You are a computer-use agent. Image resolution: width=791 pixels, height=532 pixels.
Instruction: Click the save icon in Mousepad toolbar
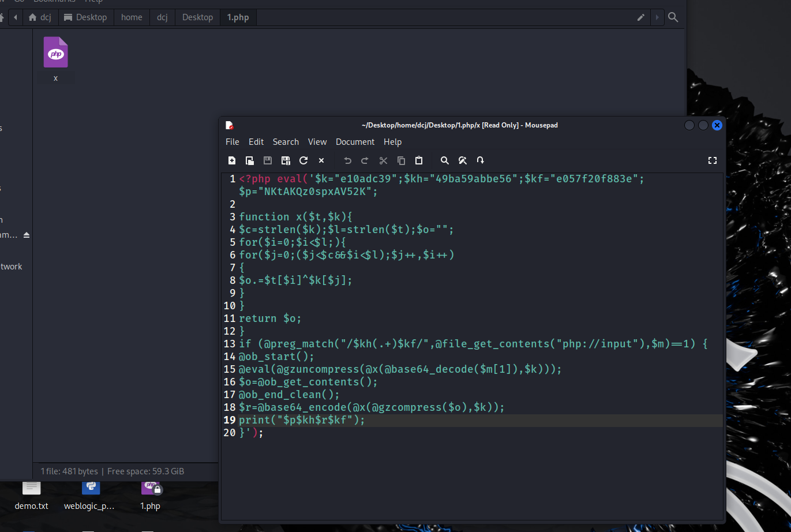pos(268,160)
